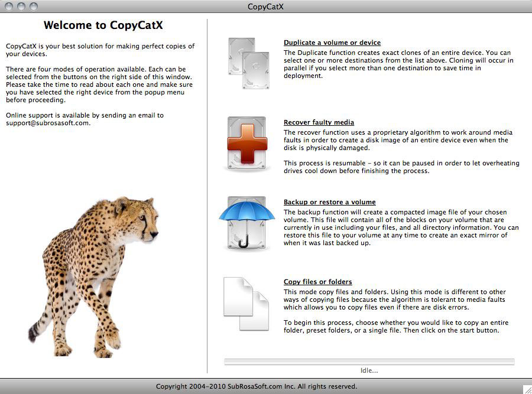The height and width of the screenshot is (394, 532).
Task: Select 'Backup or restore a volume' link
Action: 330,202
